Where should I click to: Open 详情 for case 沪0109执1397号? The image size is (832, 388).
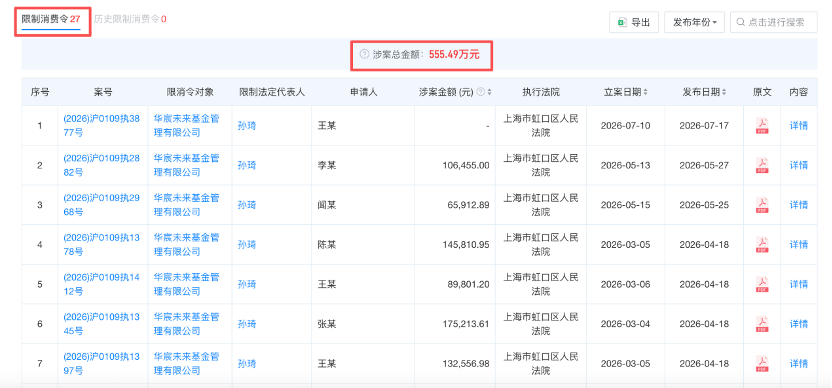point(799,364)
